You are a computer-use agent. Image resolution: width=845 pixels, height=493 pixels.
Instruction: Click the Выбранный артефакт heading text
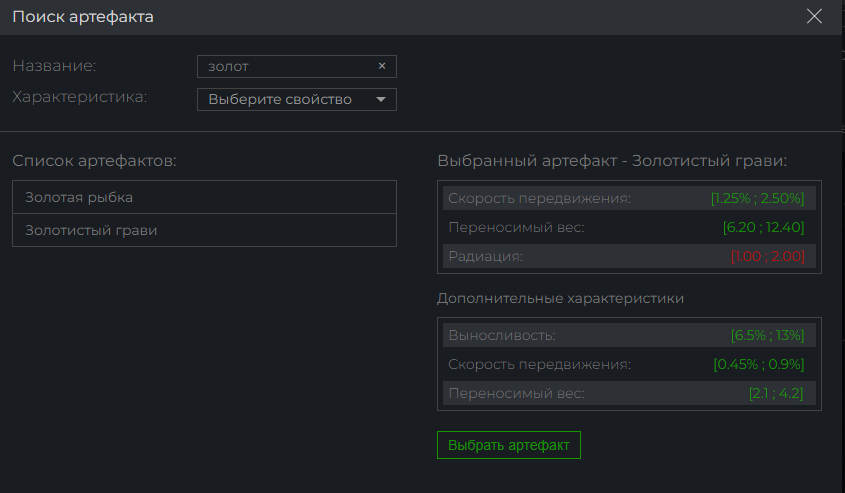[612, 161]
